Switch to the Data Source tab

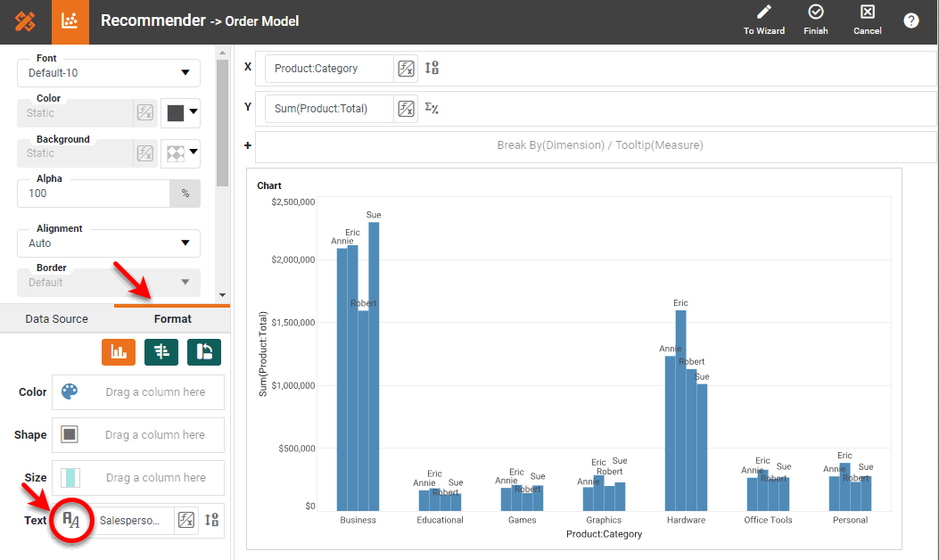point(56,319)
